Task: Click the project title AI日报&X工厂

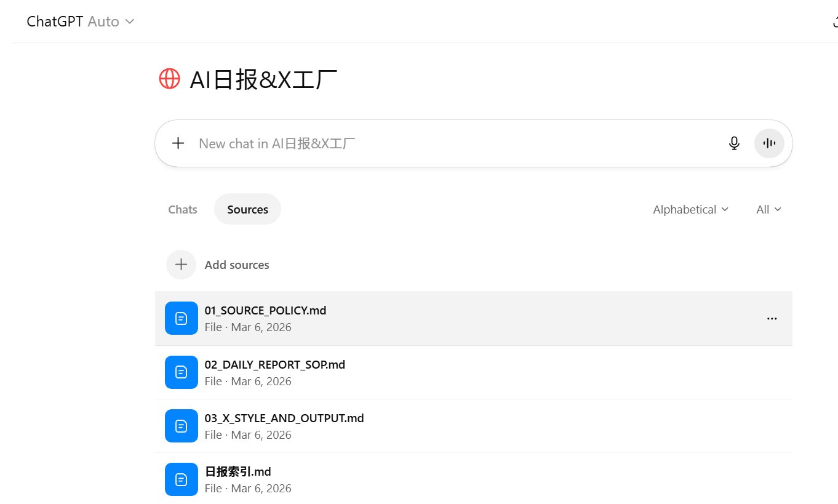Action: pyautogui.click(x=263, y=79)
